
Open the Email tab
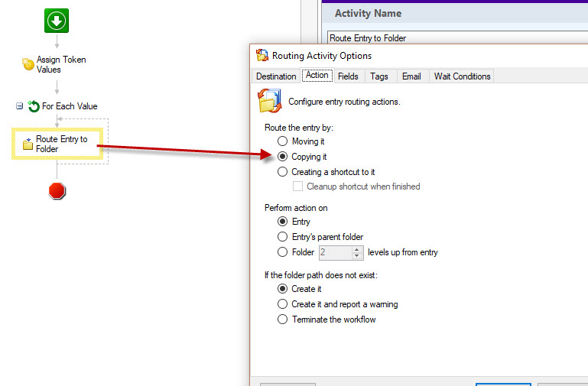click(x=411, y=76)
